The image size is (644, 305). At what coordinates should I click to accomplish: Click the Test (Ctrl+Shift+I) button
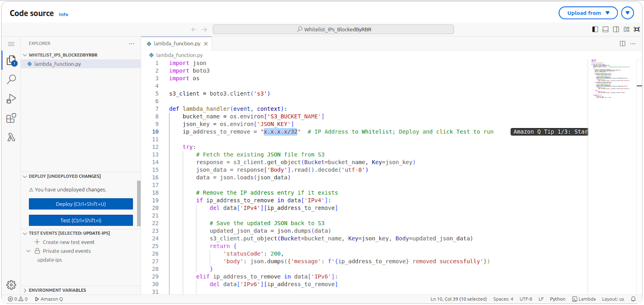81,220
